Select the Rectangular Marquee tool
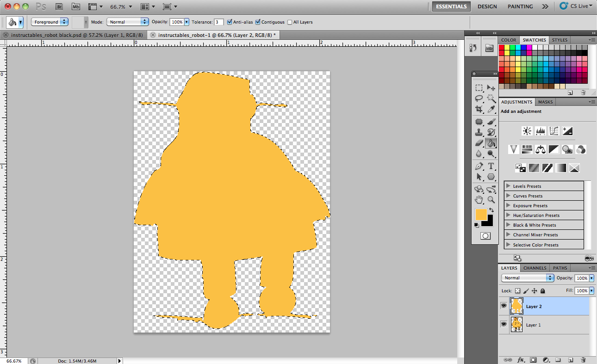This screenshot has width=597, height=364. pyautogui.click(x=479, y=87)
